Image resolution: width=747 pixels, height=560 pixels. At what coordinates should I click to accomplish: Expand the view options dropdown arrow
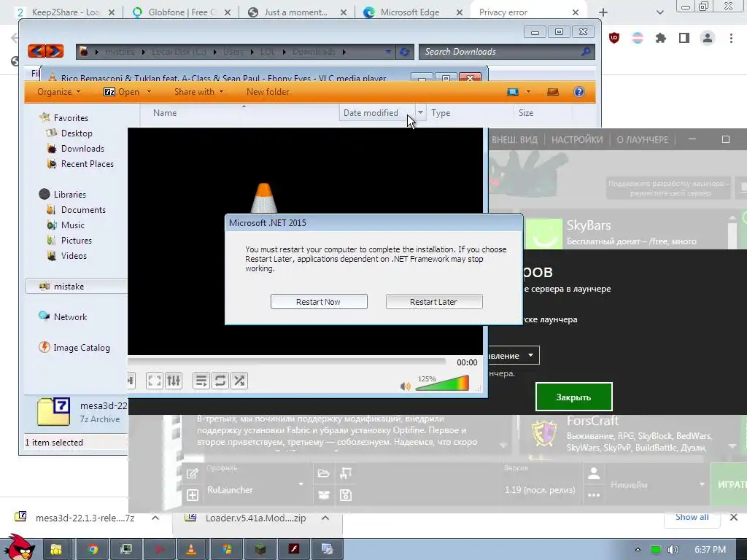[x=528, y=92]
